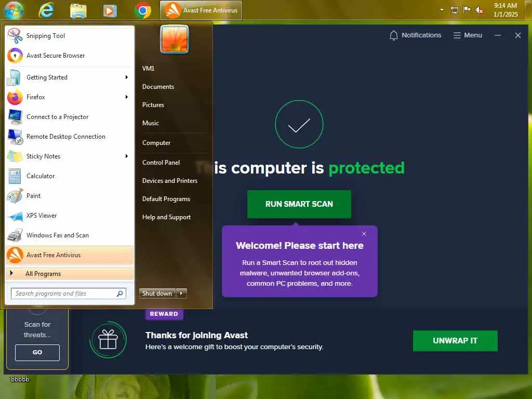Launch Windows Media Player taskbar icon
This screenshot has height=399, width=532.
[110, 10]
